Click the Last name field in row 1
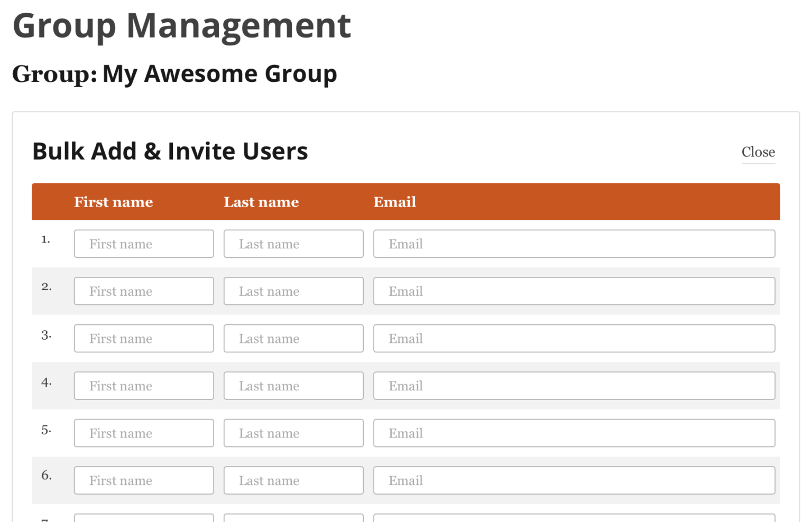The width and height of the screenshot is (812, 522). point(293,244)
